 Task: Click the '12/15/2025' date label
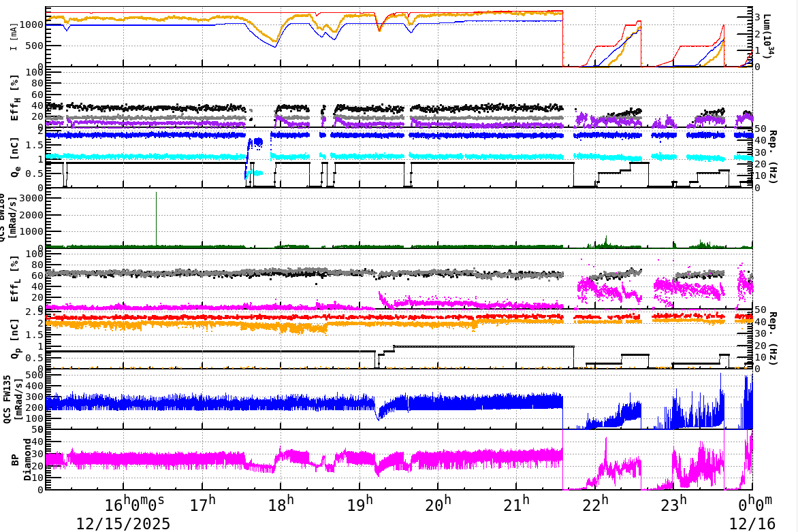pyautogui.click(x=123, y=523)
